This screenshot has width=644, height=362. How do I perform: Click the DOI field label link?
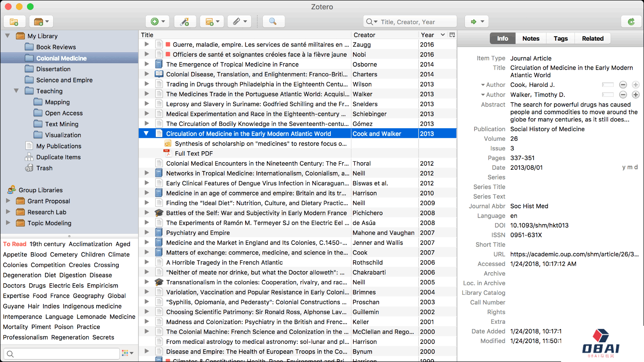pyautogui.click(x=500, y=226)
